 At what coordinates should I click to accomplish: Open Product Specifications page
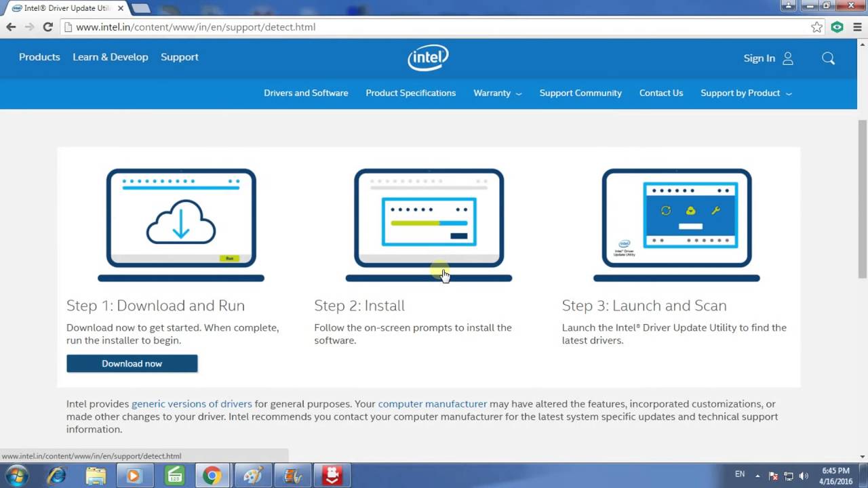pyautogui.click(x=411, y=93)
